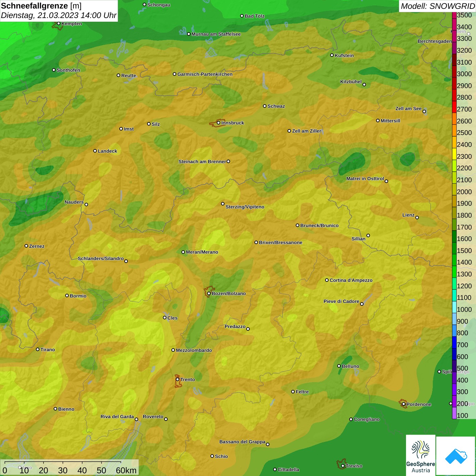Click the city marker dot beside Schwaz
The height and width of the screenshot is (476, 476).
(265, 106)
